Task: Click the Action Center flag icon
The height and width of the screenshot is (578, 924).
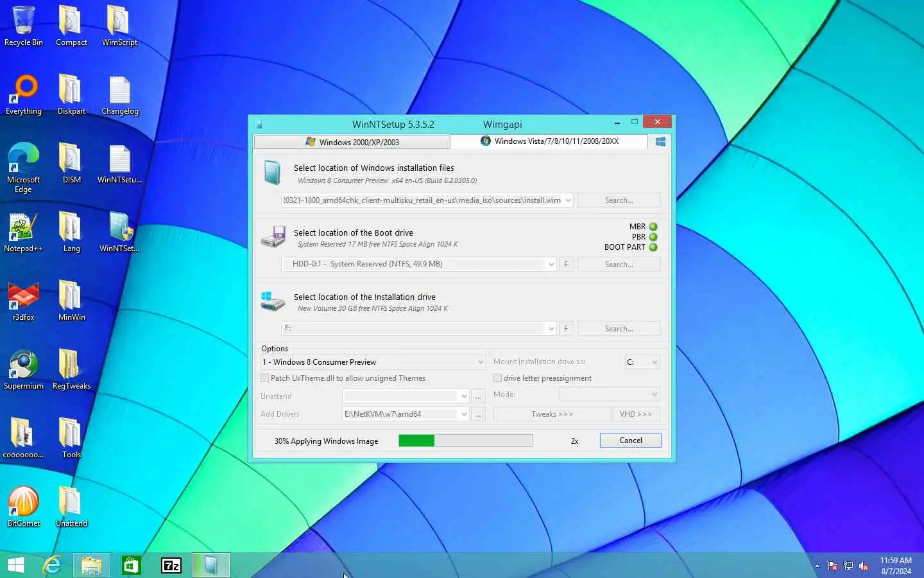Action: click(x=833, y=566)
